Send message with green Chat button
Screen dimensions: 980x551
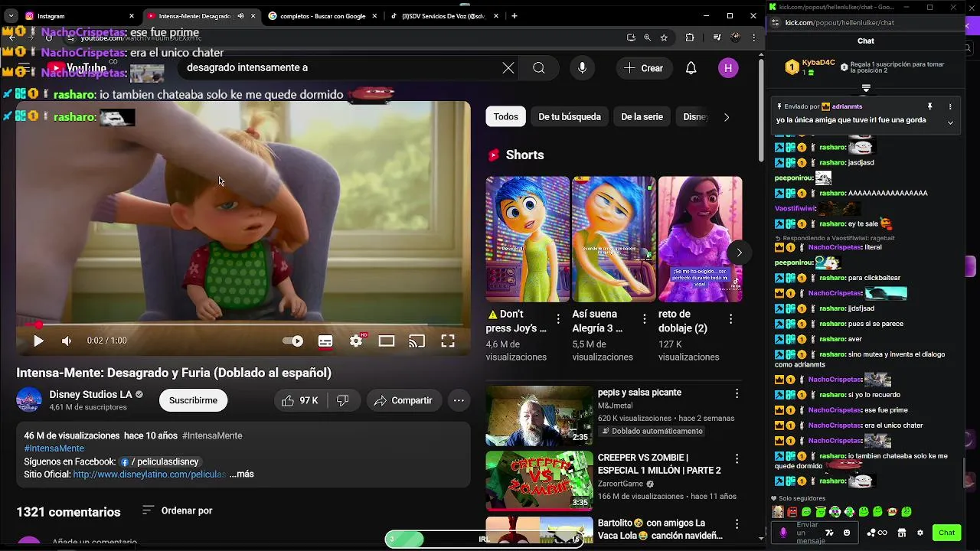(947, 533)
